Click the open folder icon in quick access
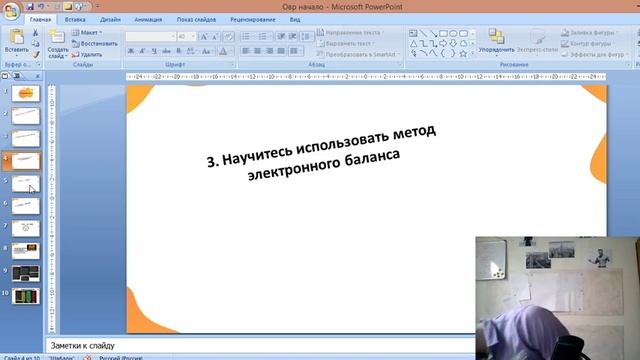Viewport: 640px width, 360px height. 68,7
